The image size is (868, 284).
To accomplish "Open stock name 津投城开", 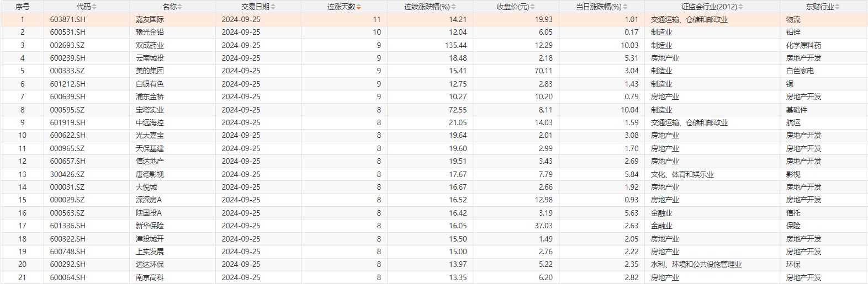I will click(150, 239).
